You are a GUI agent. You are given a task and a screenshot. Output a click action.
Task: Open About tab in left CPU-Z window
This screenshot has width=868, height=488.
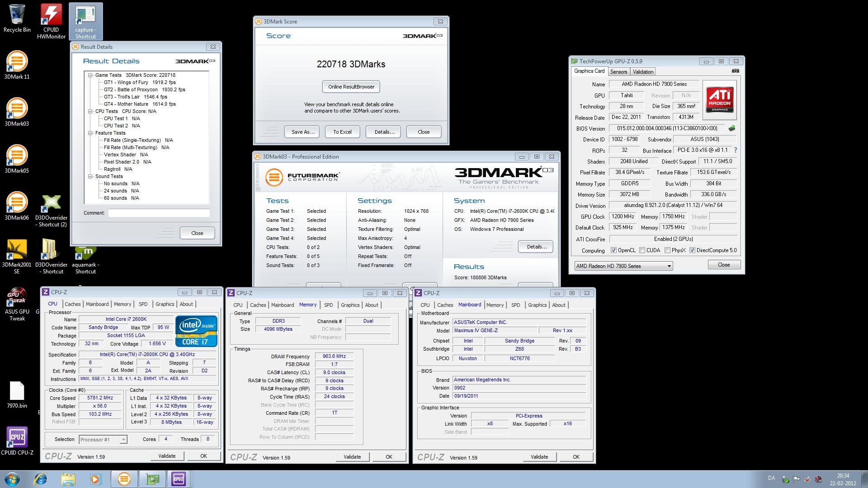[x=186, y=304]
